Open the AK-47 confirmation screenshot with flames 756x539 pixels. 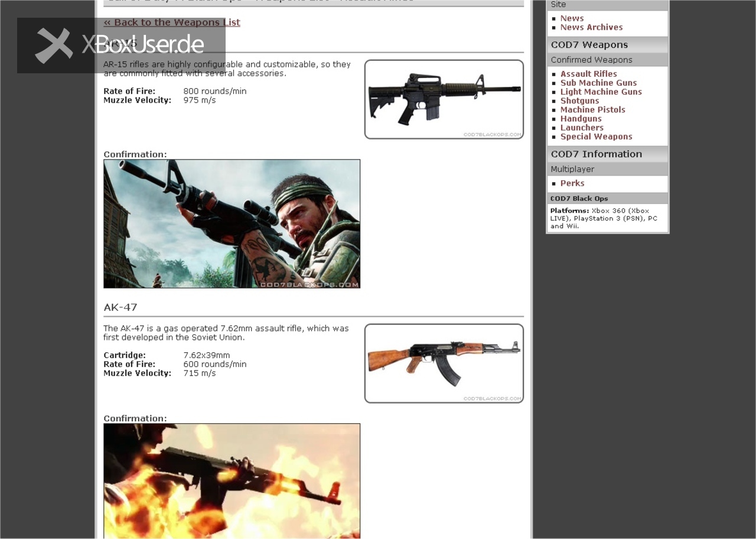[x=232, y=481]
